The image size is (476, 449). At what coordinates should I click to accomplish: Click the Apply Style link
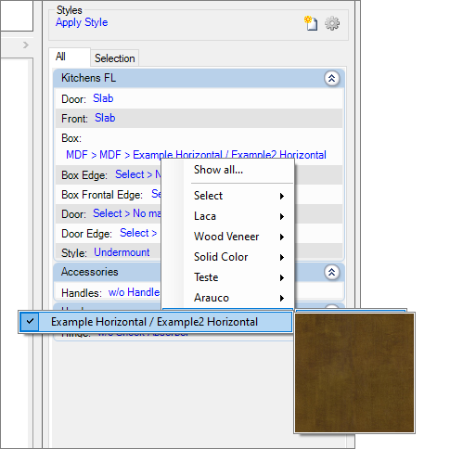click(82, 22)
